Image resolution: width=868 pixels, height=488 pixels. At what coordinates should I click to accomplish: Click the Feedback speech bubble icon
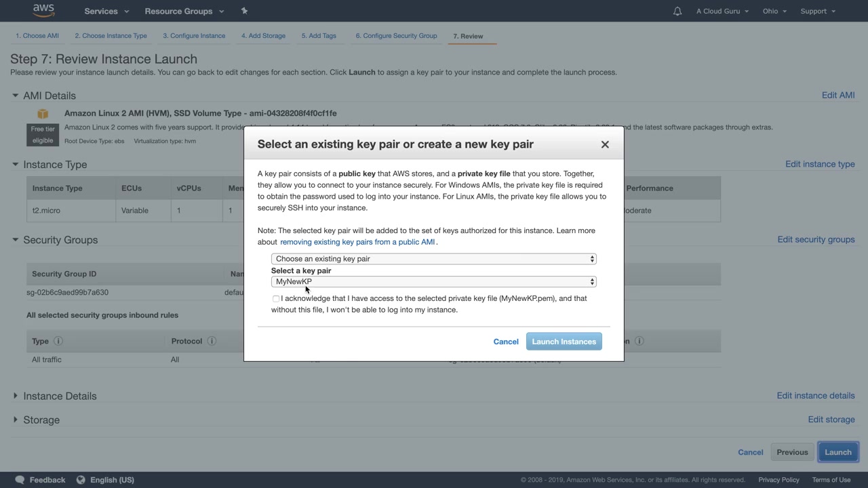click(x=20, y=480)
